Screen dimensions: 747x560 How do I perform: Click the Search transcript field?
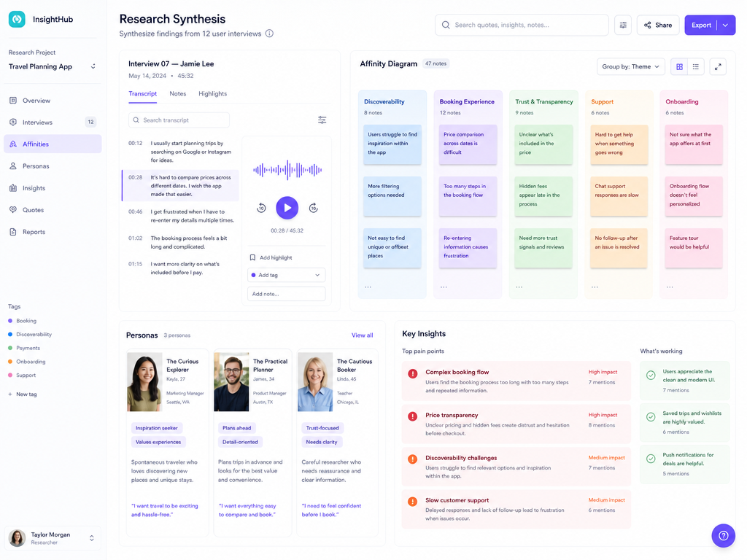click(179, 120)
